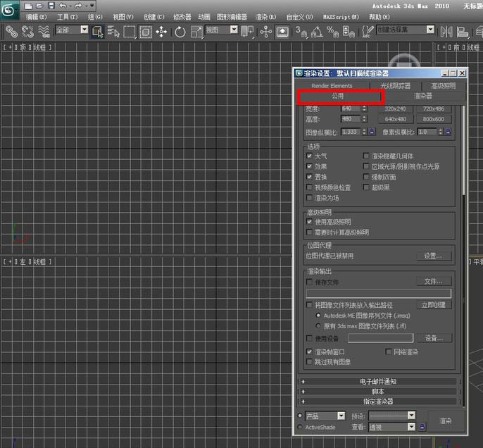Viewport: 483px width, 448px height.
Task: Activate the Select and Scale tool
Action: (196, 32)
